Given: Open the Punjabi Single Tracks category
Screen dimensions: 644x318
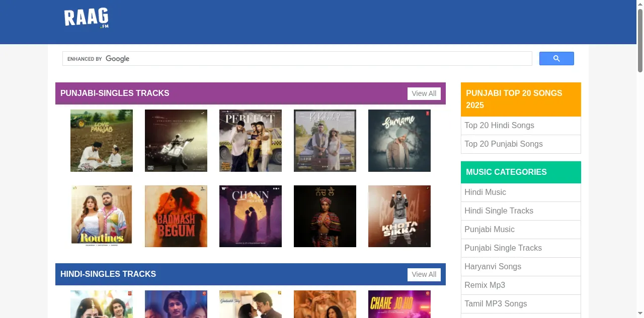Looking at the screenshot, I should 503,248.
